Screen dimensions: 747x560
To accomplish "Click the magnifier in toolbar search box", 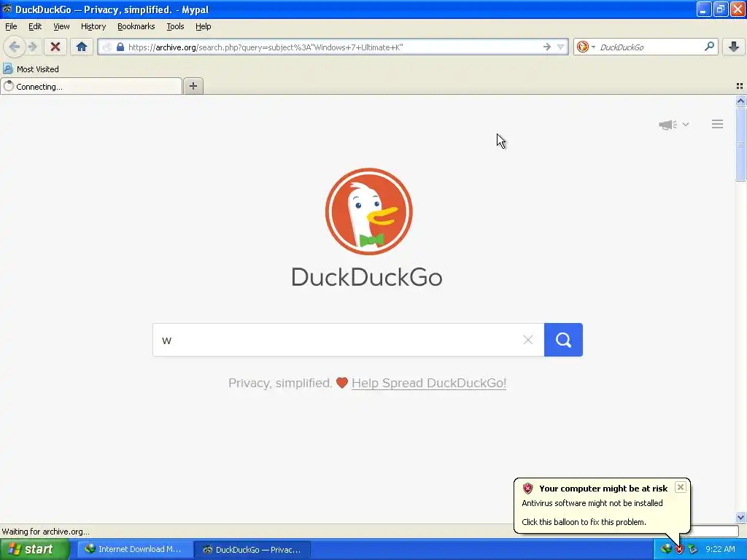I will (x=709, y=47).
